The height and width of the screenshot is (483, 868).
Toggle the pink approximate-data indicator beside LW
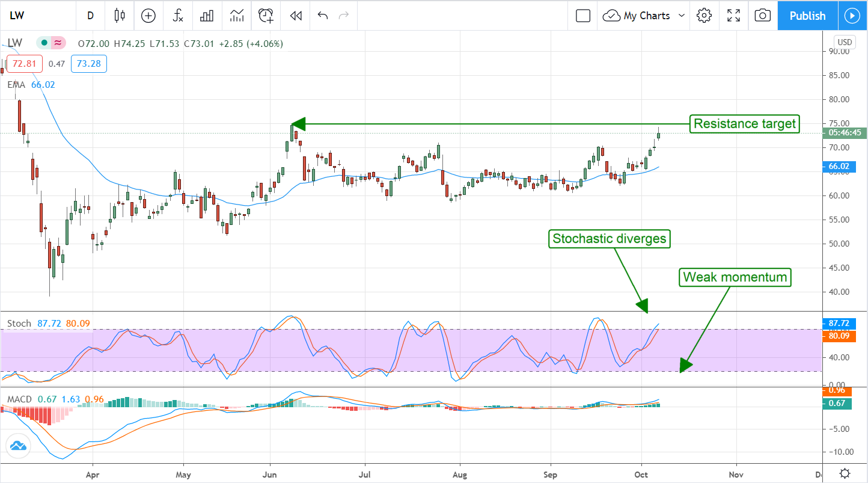58,43
